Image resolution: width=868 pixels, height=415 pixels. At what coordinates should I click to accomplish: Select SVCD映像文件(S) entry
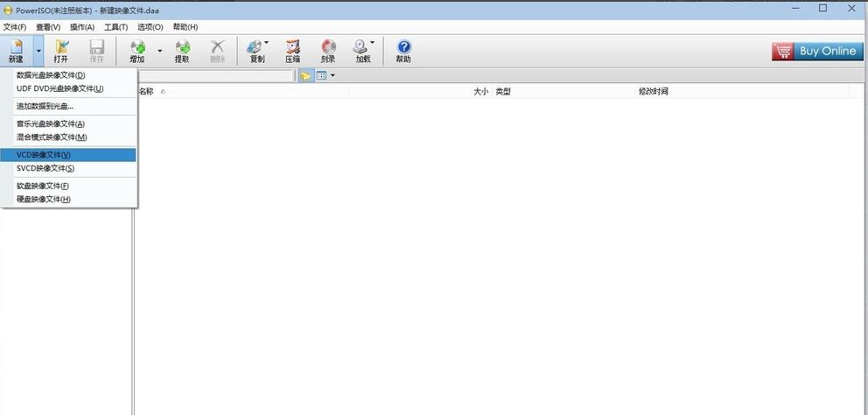point(68,168)
